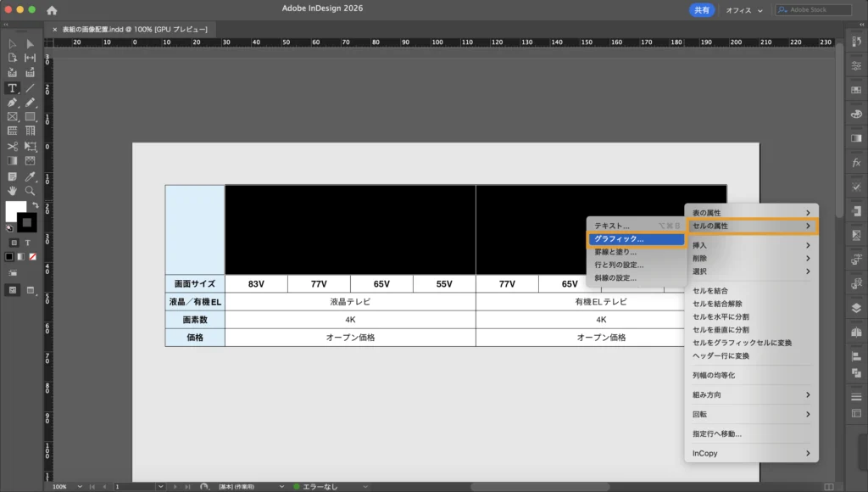The image size is (868, 492).
Task: Click the white fill color swatch
Action: click(x=15, y=211)
